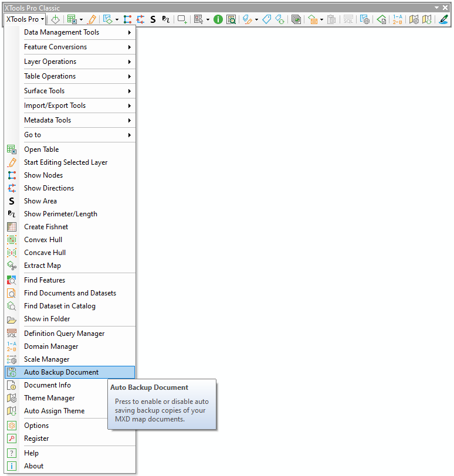Choose Show in Folder menu entry
The width and height of the screenshot is (454, 476).
point(70,319)
